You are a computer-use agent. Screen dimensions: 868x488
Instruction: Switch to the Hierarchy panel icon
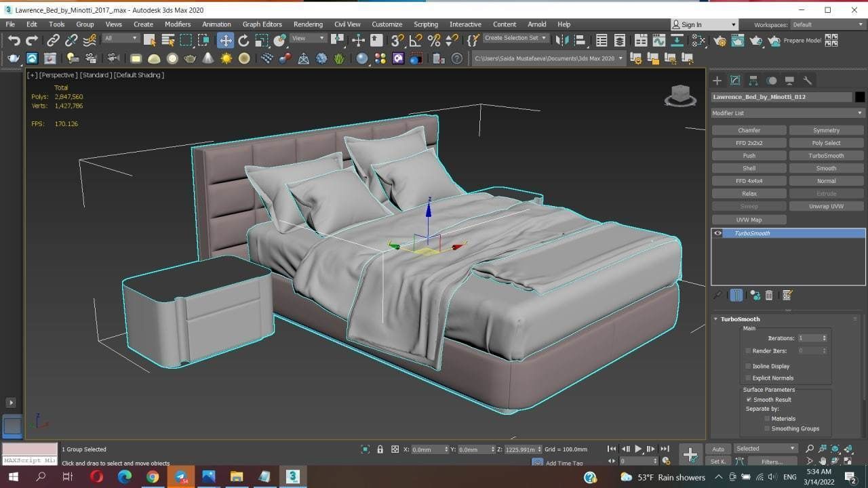point(753,81)
